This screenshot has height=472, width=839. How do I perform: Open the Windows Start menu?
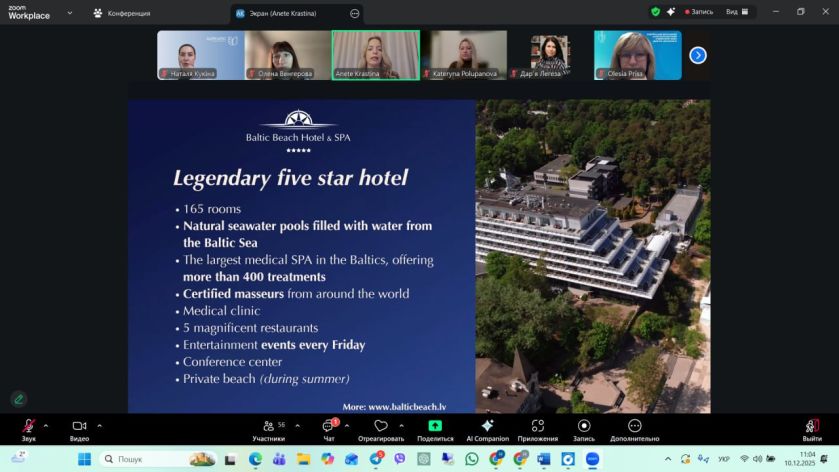coord(85,459)
